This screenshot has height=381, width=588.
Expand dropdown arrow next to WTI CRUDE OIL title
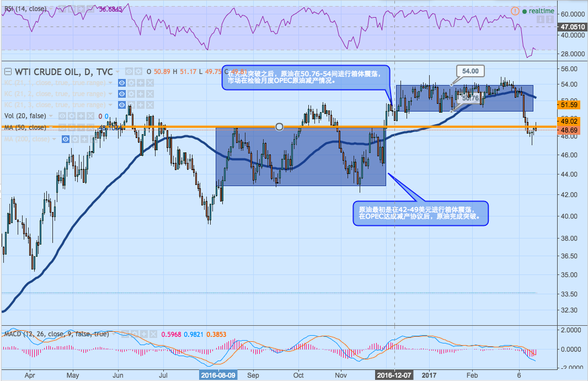pos(118,72)
